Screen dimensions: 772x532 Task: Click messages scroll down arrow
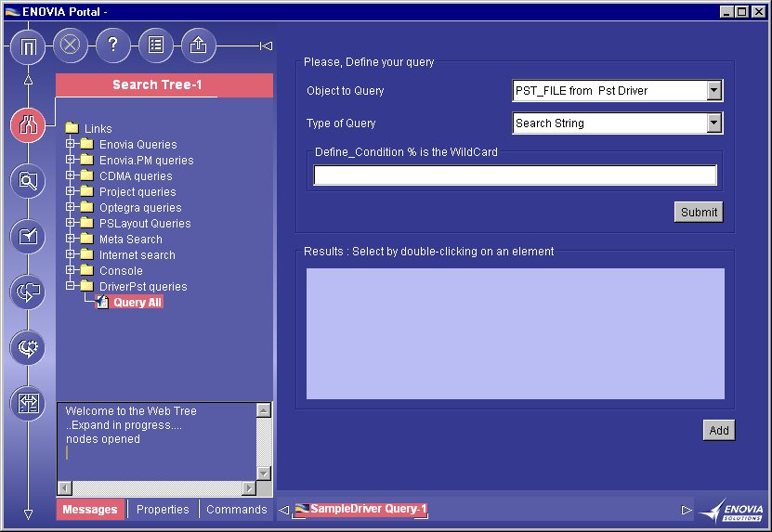(x=264, y=474)
